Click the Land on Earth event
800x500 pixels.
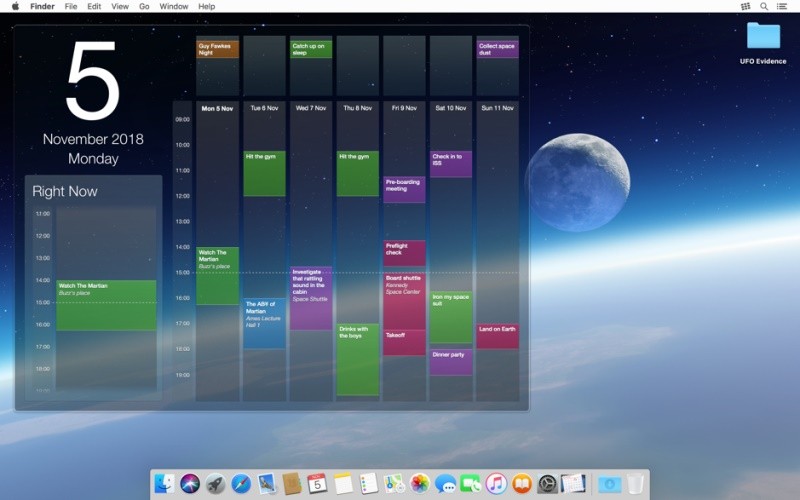tap(497, 335)
